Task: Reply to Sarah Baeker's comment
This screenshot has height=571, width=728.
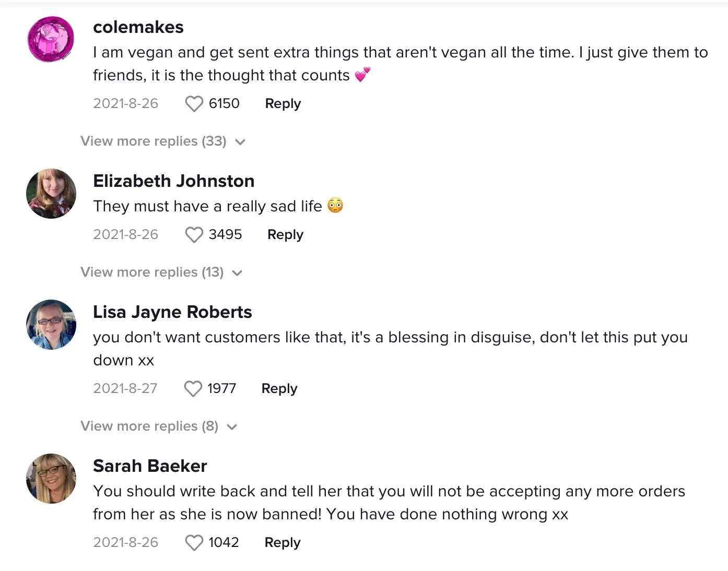Action: [282, 543]
